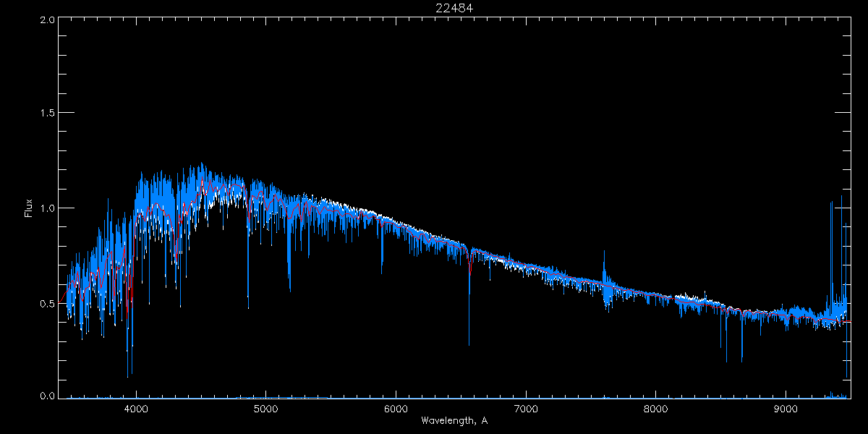Select the 4000 x-axis tick label
Screen dimensions: 868x434
(x=136, y=409)
